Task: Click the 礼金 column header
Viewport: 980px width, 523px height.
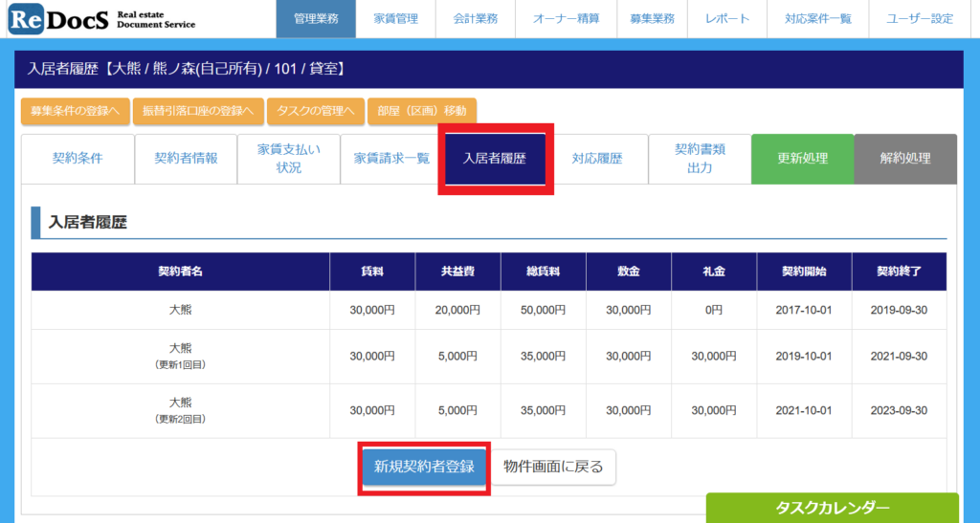Action: pos(714,272)
